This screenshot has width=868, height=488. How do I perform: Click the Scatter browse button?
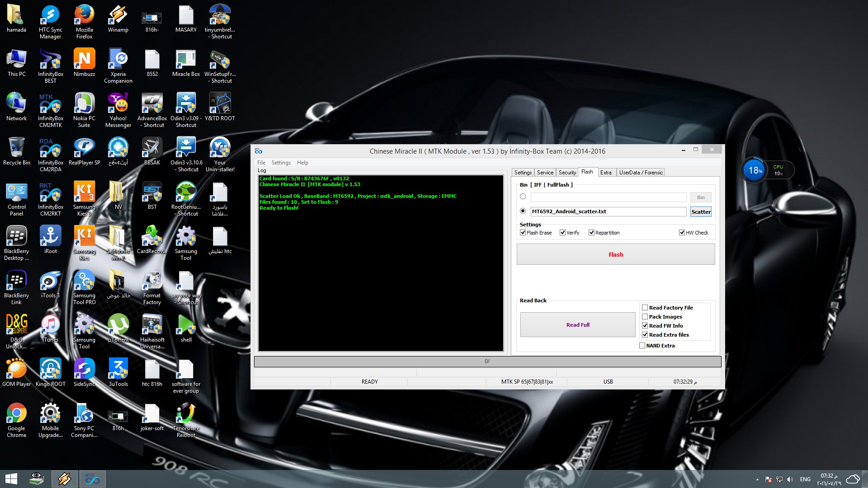tap(701, 211)
